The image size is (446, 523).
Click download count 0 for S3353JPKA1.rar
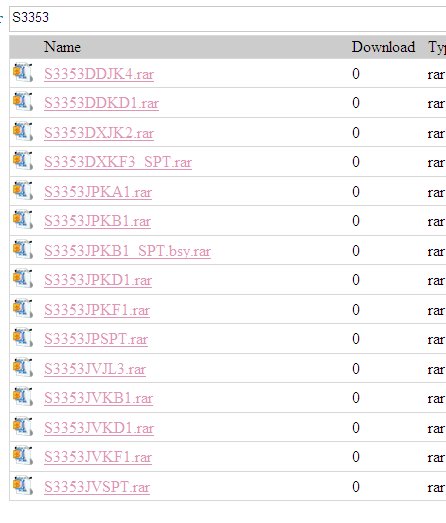coord(356,192)
